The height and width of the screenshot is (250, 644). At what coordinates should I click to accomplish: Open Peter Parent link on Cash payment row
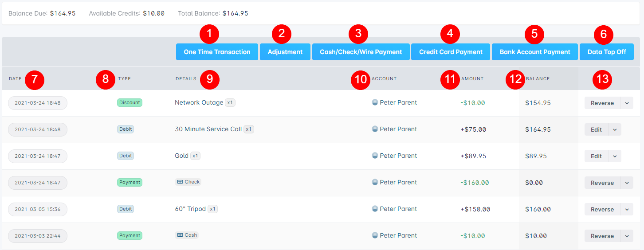click(398, 235)
